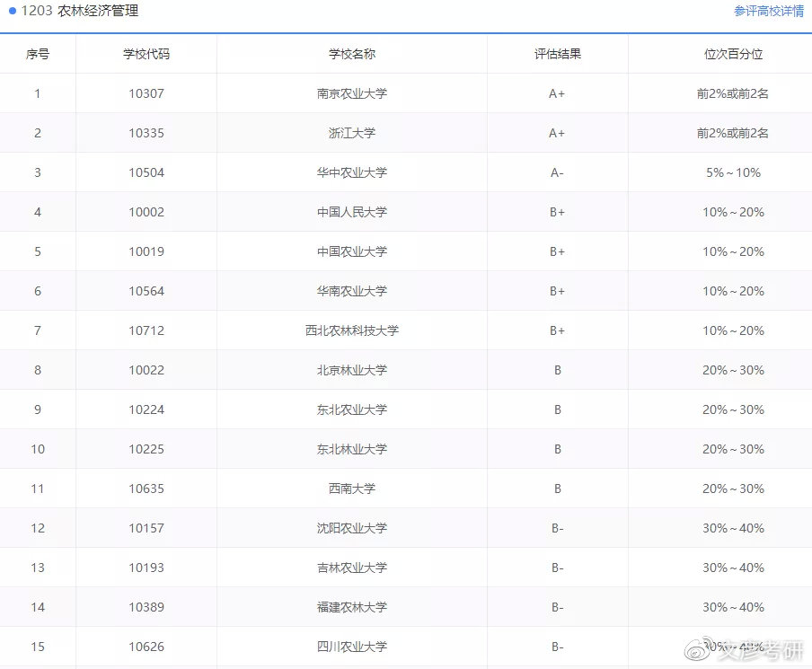Image resolution: width=812 pixels, height=669 pixels.
Task: Click the B+ result for 中国人民大学
Action: click(557, 212)
